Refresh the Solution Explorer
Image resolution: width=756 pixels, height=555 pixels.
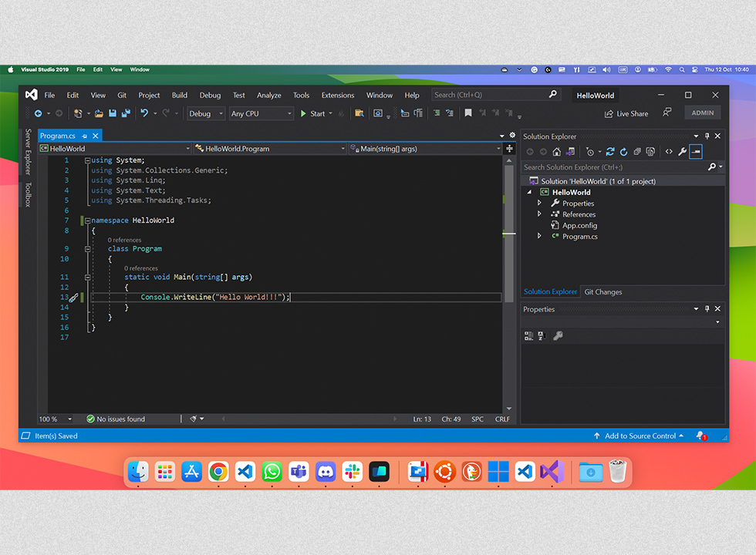tap(624, 151)
